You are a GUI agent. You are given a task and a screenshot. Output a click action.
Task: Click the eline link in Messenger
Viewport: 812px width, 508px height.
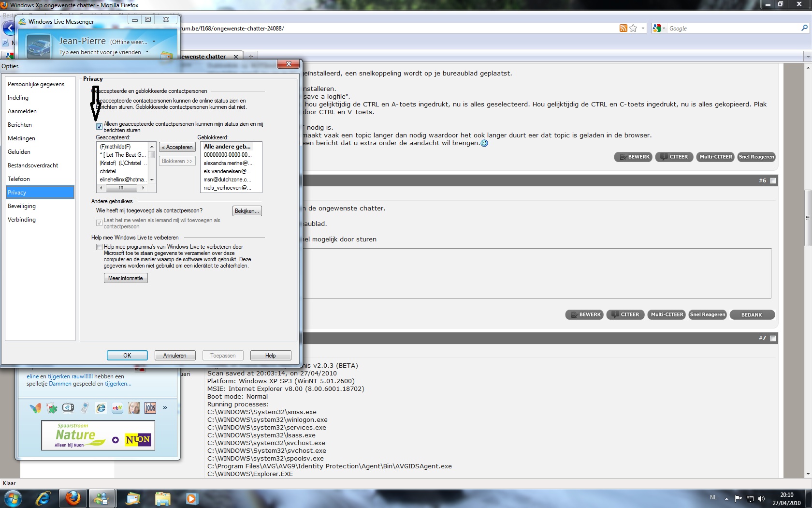[x=32, y=376]
